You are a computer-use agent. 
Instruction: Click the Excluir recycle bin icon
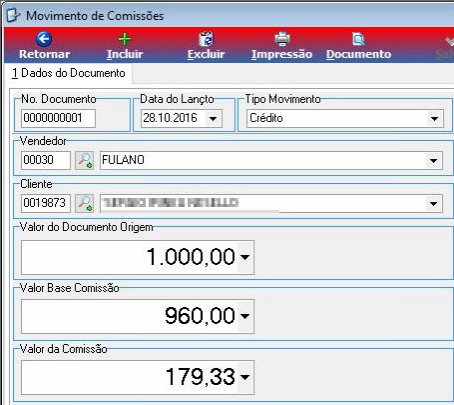[x=206, y=39]
